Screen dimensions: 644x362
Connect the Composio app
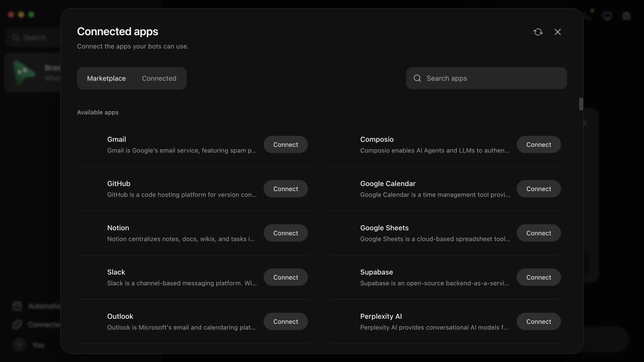539,145
